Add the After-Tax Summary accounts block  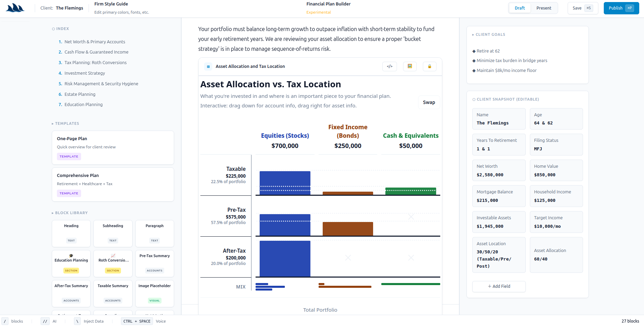click(x=71, y=294)
